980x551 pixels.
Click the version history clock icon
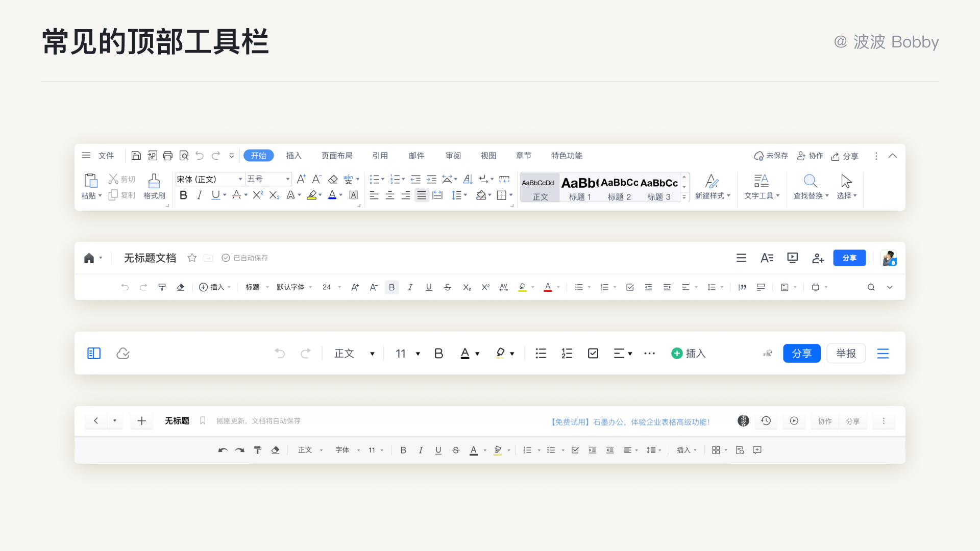(x=766, y=421)
